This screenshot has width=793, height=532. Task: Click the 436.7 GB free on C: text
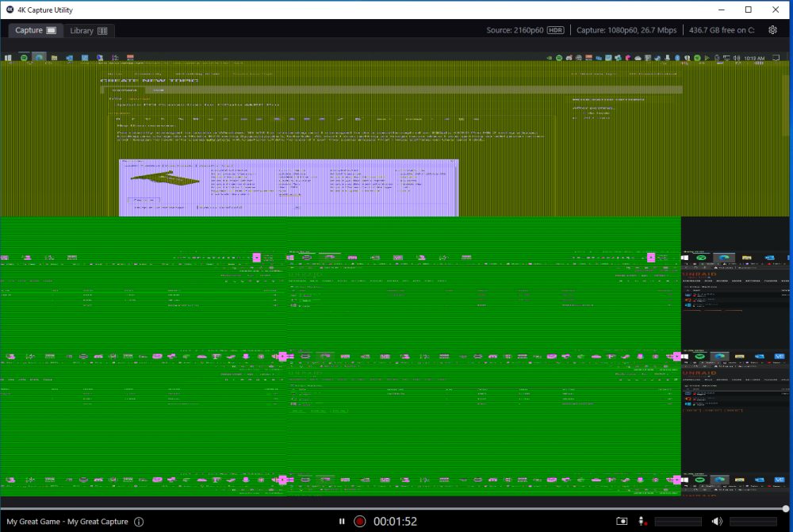[722, 30]
